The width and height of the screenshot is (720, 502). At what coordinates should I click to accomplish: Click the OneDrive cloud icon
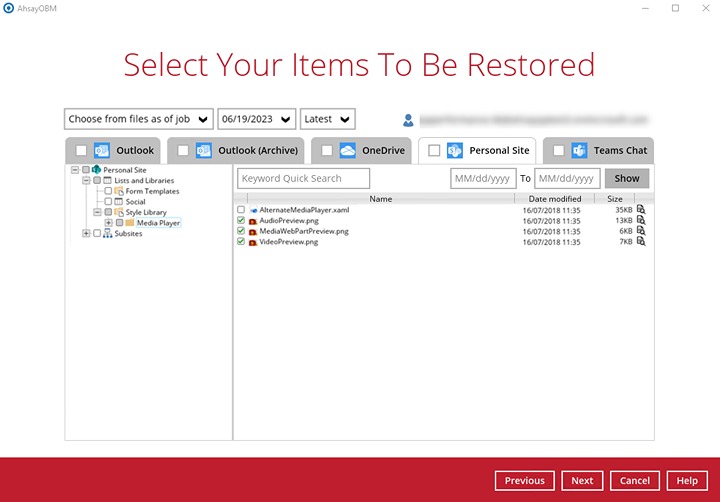[x=347, y=151]
